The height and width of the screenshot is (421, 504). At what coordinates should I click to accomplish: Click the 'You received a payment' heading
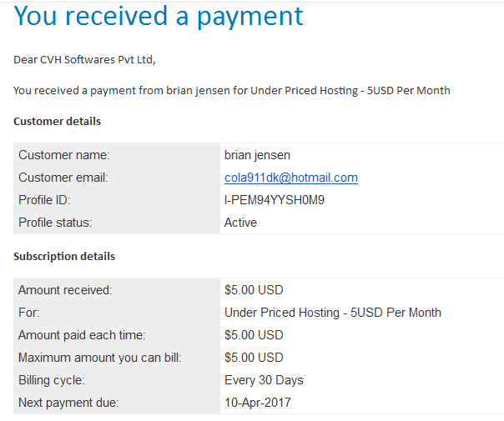[159, 17]
